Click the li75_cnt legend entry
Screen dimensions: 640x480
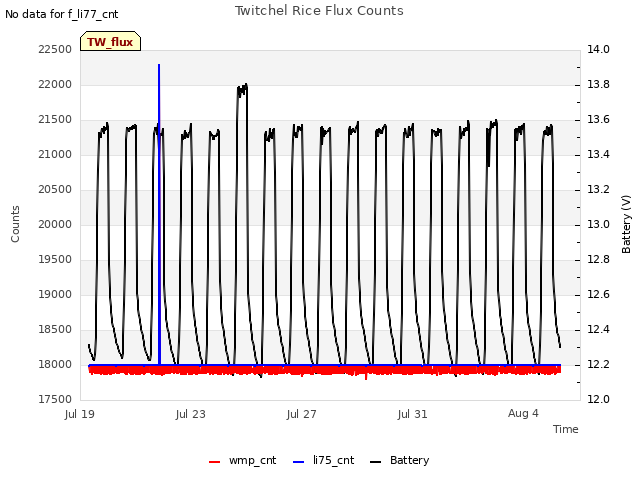(x=323, y=461)
